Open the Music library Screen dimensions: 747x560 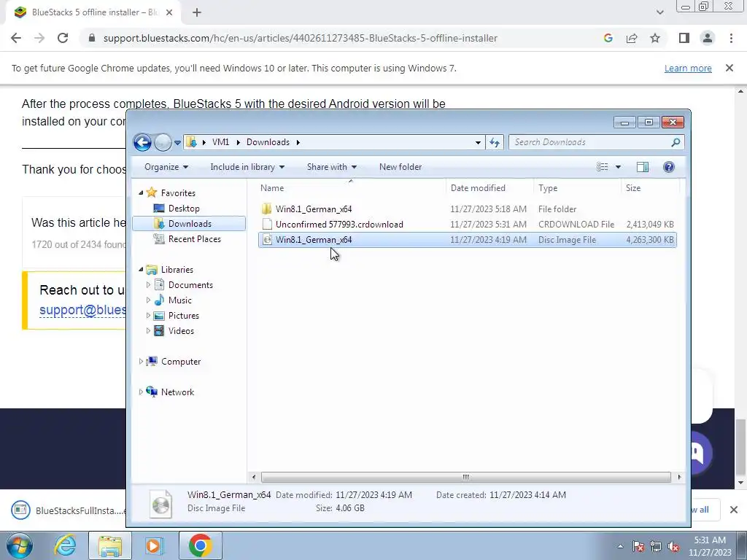(179, 300)
